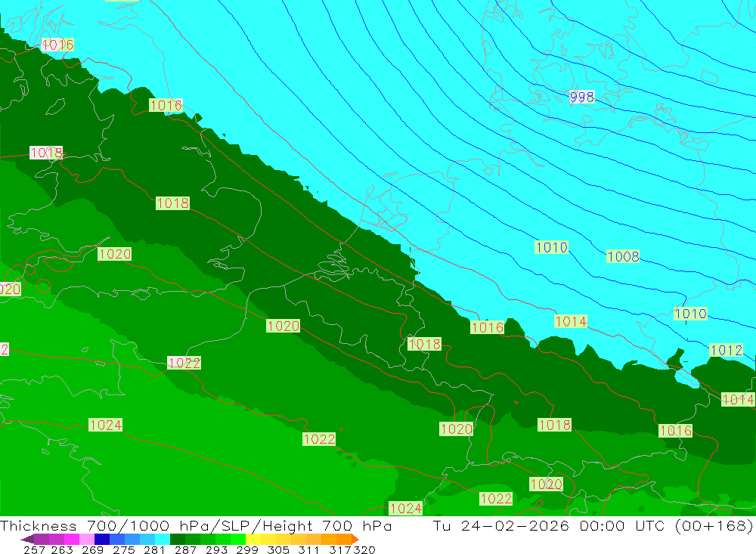Click the magenta legend swatch
The height and width of the screenshot is (554, 756).
point(72,539)
